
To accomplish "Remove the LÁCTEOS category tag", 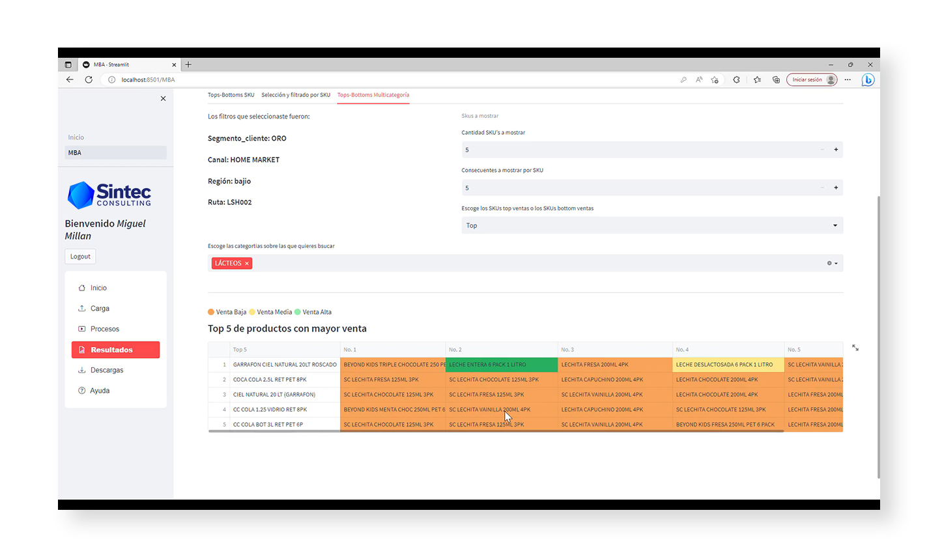I will point(247,264).
